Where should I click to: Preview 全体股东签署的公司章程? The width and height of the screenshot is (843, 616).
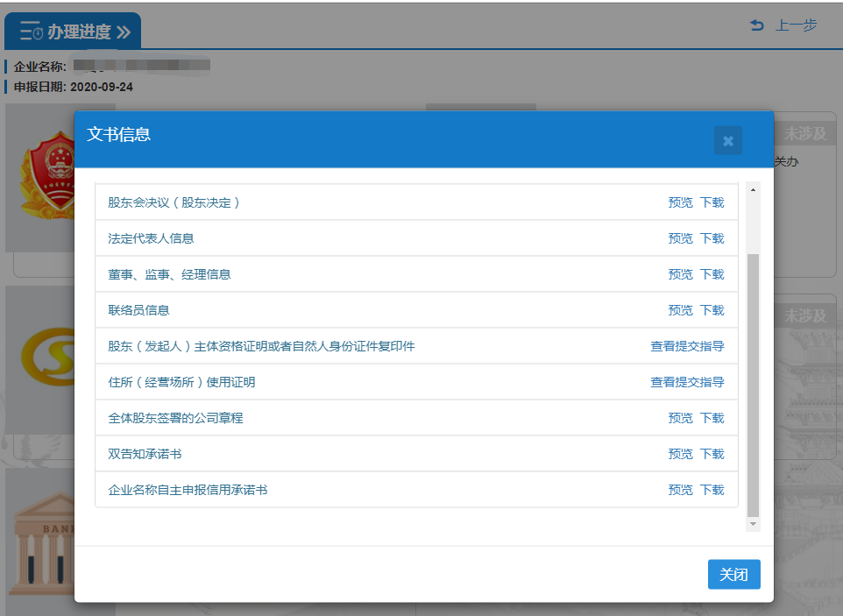(x=680, y=418)
